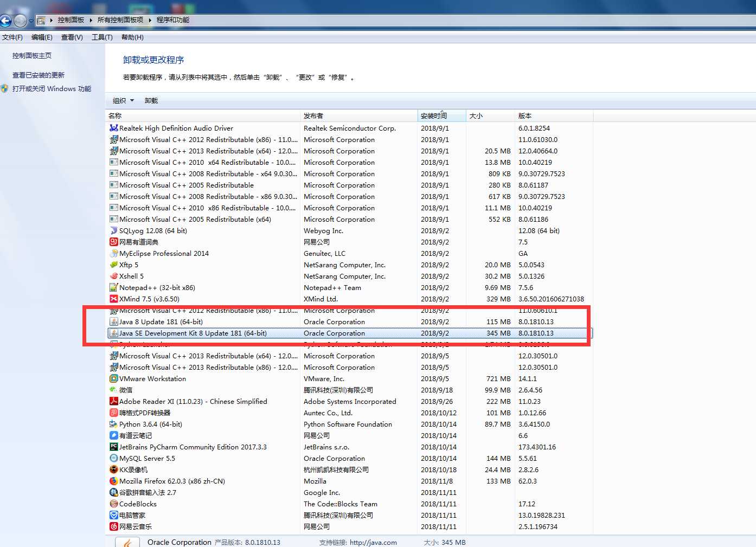Click the MyEclipse Professional 2014 icon
Screen dimensions: 756x547
point(114,253)
